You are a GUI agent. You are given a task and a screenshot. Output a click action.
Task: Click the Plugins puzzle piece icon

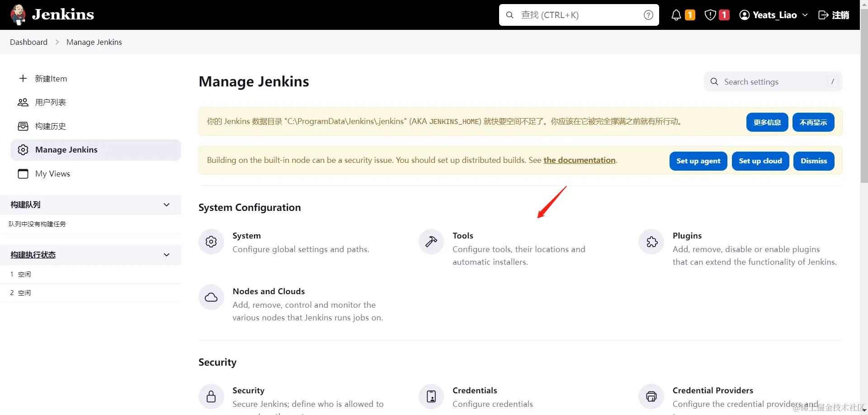[651, 242]
